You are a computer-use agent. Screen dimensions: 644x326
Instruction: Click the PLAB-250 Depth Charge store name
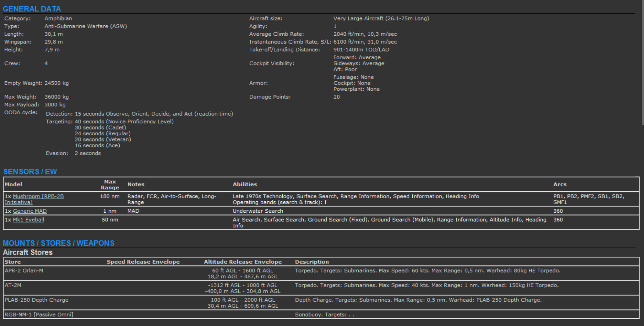point(36,300)
